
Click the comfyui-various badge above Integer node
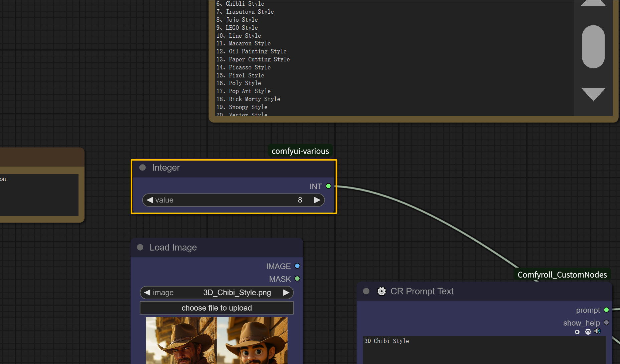(x=300, y=151)
